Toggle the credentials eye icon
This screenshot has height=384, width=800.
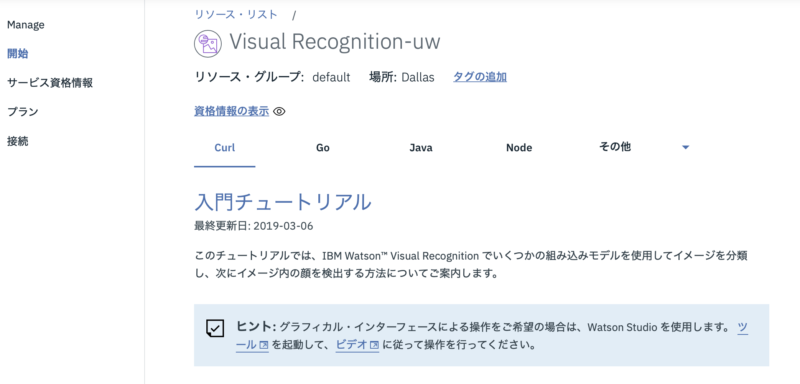[x=279, y=111]
